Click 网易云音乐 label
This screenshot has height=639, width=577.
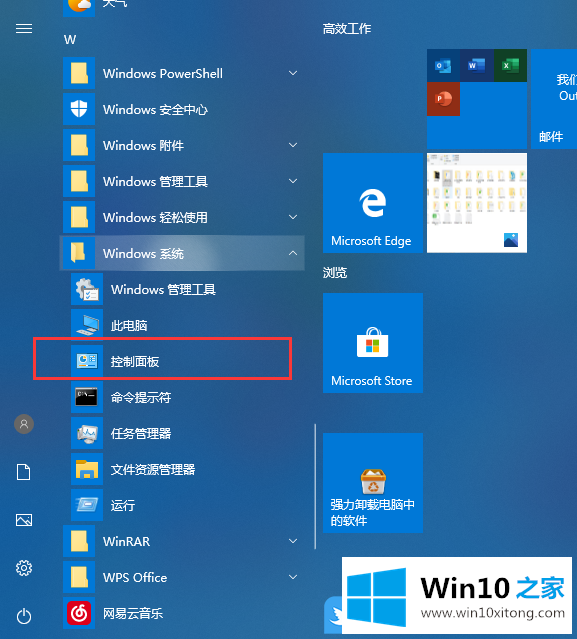(x=133, y=613)
